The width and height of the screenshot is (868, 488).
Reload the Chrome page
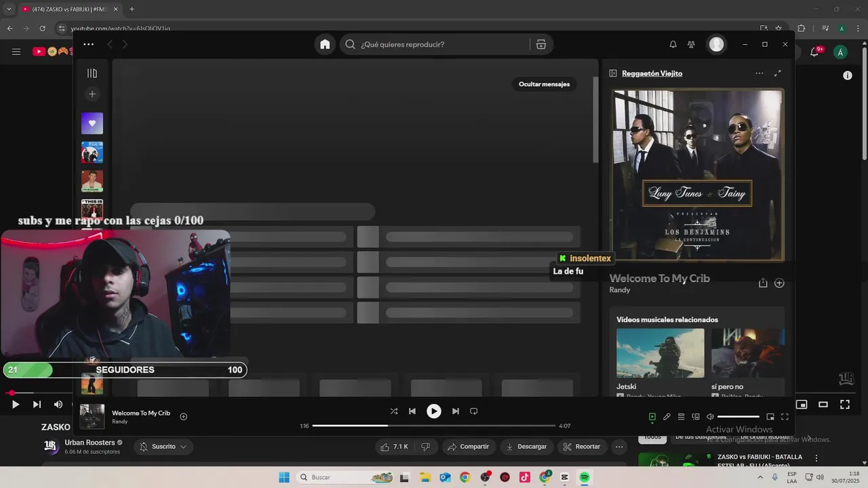pyautogui.click(x=42, y=28)
